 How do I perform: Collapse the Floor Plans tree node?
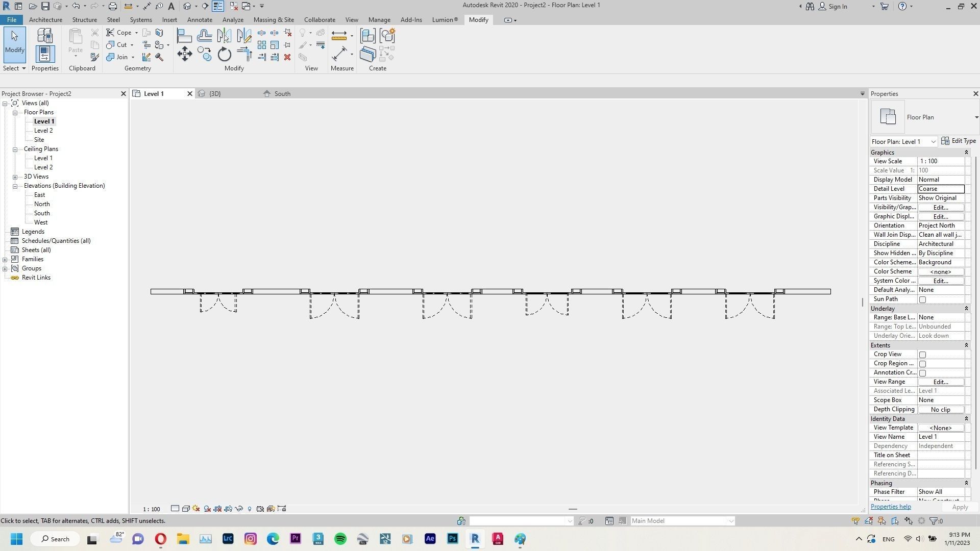15,112
